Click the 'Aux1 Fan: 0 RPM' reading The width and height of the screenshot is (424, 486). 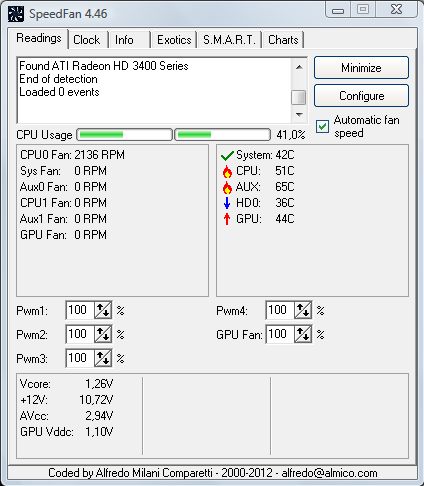63,219
